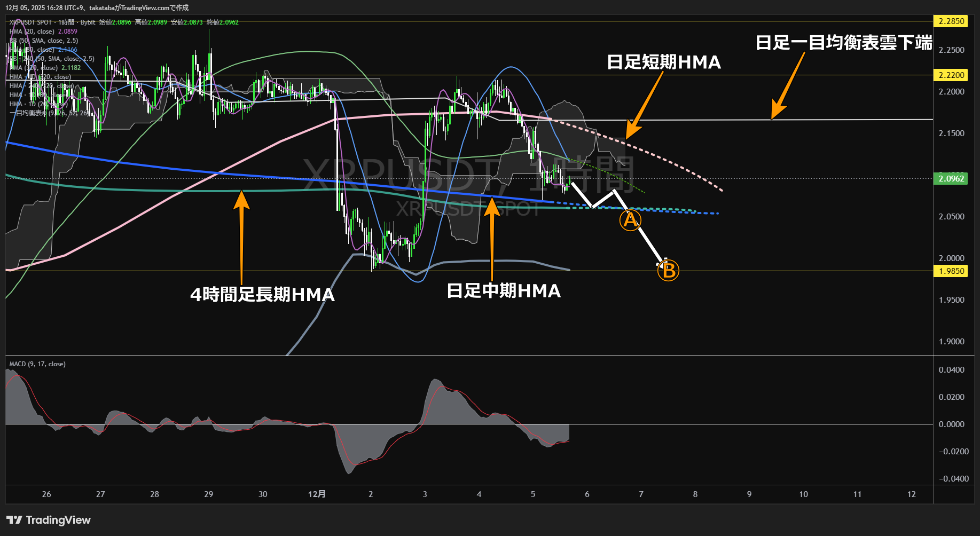Click the 11 date on time axis
This screenshot has height=536, width=980.
(857, 494)
